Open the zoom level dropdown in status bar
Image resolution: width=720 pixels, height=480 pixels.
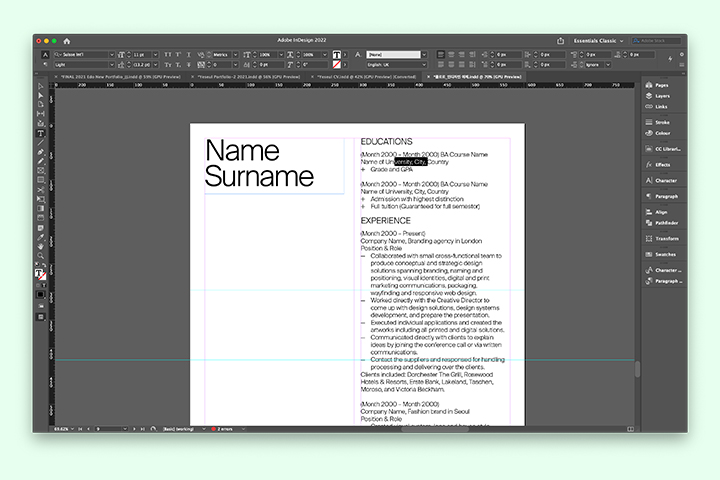click(73, 429)
